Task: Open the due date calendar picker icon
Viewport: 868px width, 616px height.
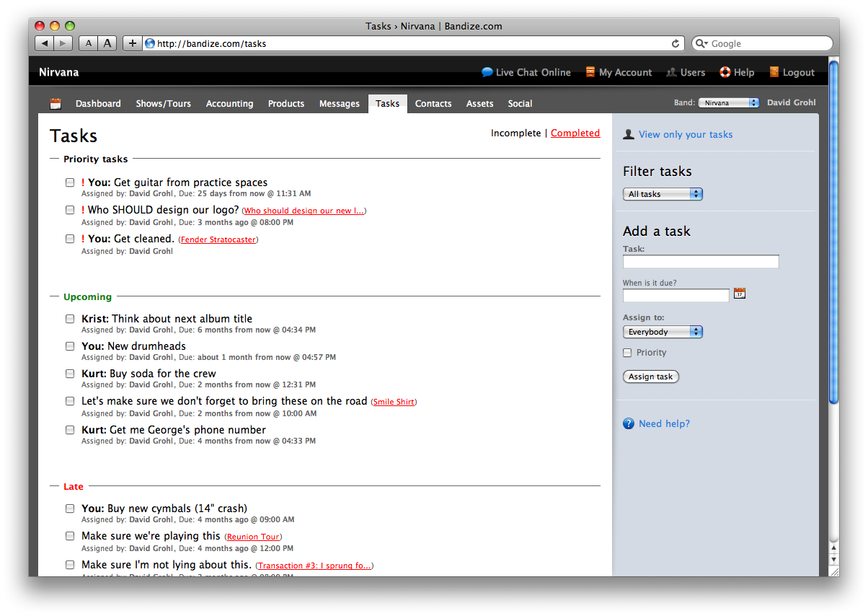Action: (x=740, y=293)
